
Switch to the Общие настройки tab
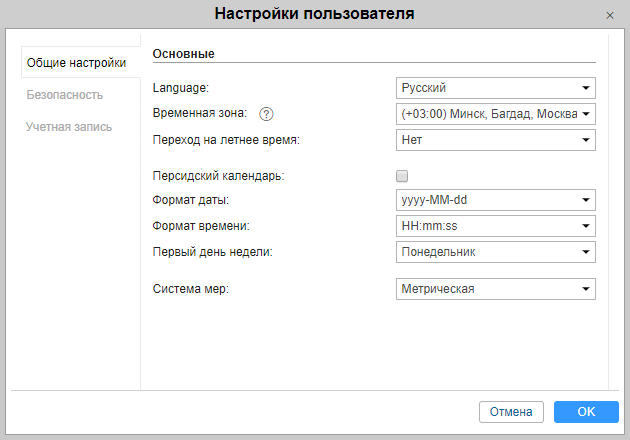click(x=76, y=63)
